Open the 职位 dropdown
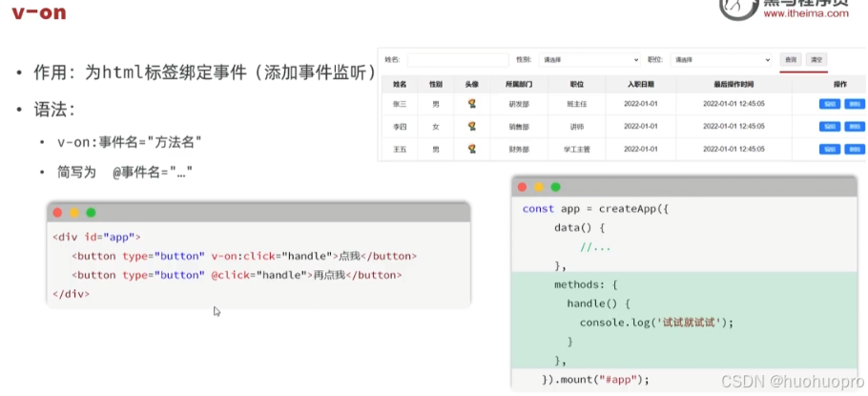Viewport: 868px width, 396px height. click(721, 60)
